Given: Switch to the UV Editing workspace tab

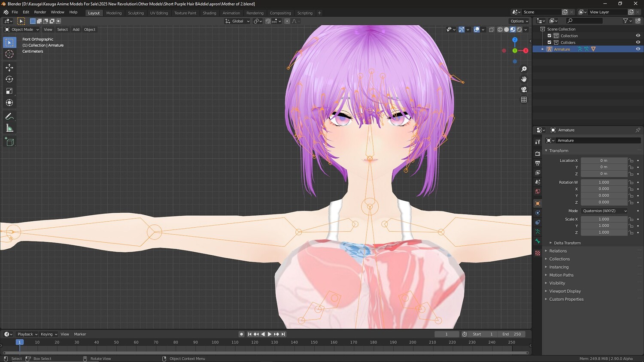Looking at the screenshot, I should (159, 13).
